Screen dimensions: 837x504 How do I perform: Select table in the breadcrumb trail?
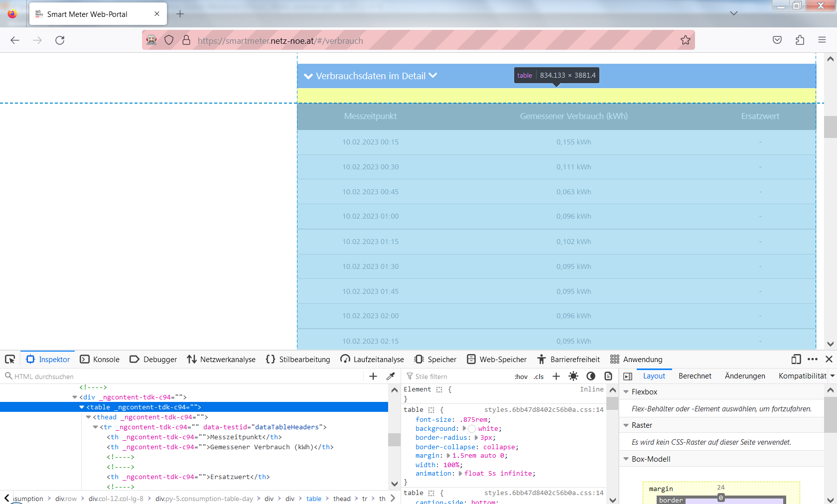pyautogui.click(x=314, y=499)
